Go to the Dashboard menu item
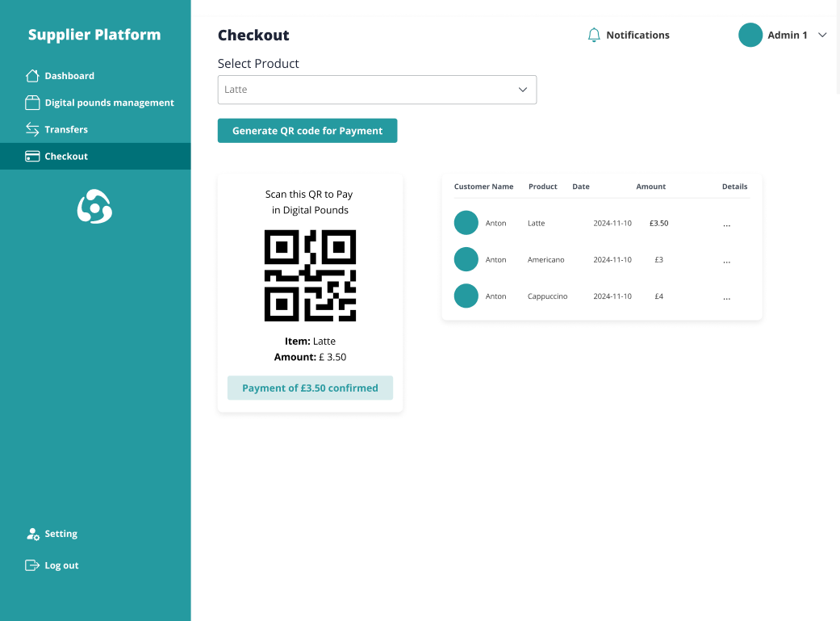Image resolution: width=840 pixels, height=621 pixels. [x=95, y=76]
